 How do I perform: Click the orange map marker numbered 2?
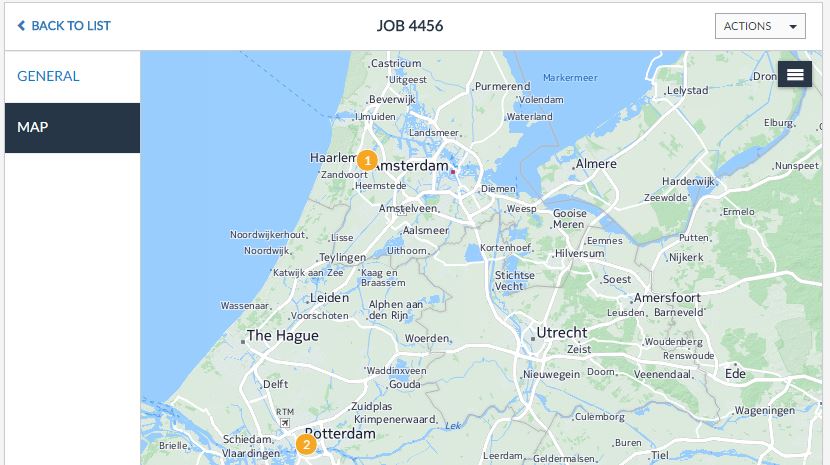[306, 444]
